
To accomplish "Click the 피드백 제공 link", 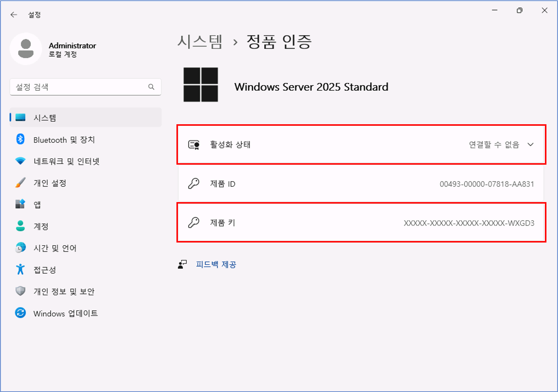I will pyautogui.click(x=216, y=264).
